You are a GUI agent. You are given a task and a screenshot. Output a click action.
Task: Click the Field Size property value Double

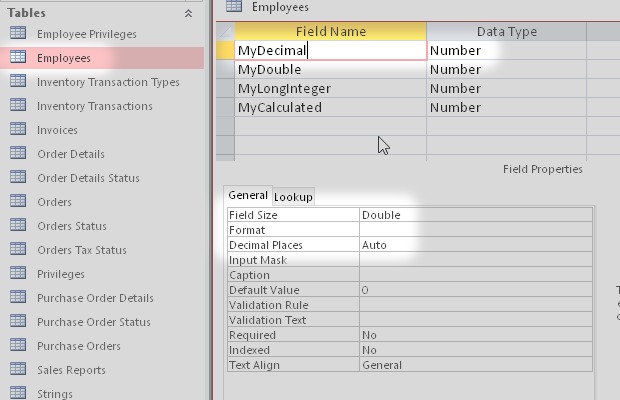click(475, 215)
